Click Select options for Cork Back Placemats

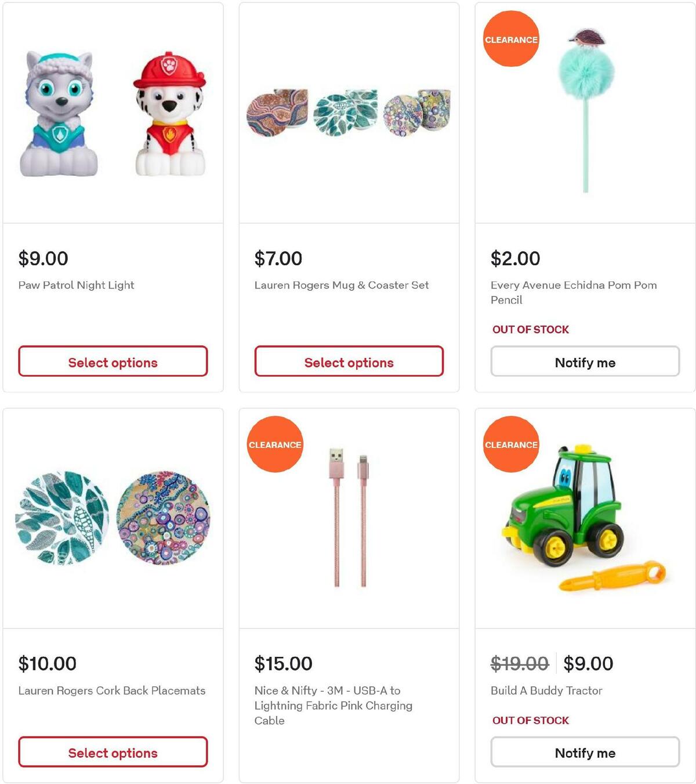(x=113, y=753)
